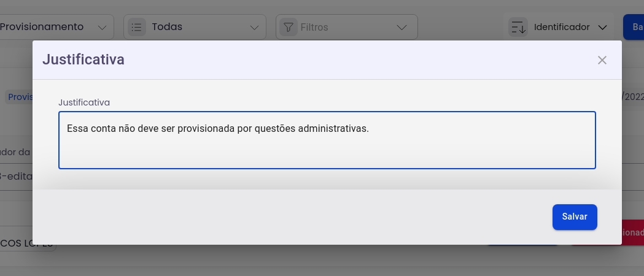Save the justification with Salvar
The image size is (644, 276).
(x=575, y=217)
